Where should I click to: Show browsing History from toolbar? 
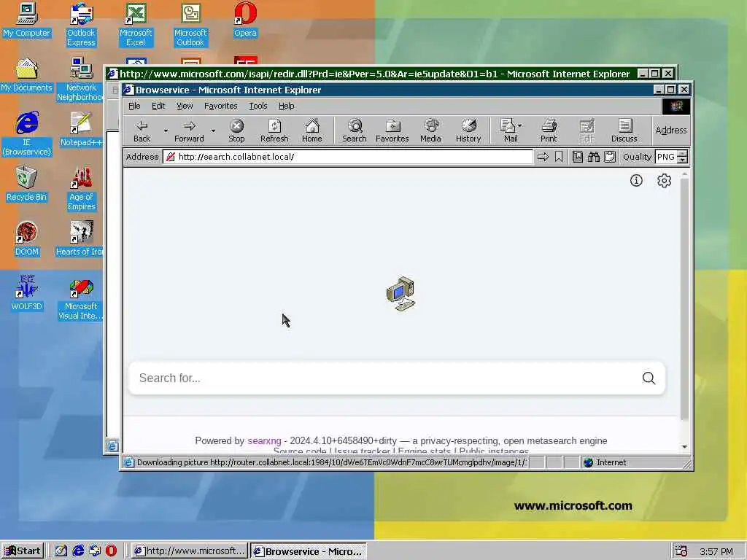(x=468, y=131)
